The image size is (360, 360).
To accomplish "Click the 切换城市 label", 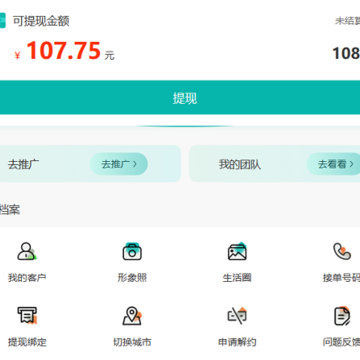I will 132,342.
